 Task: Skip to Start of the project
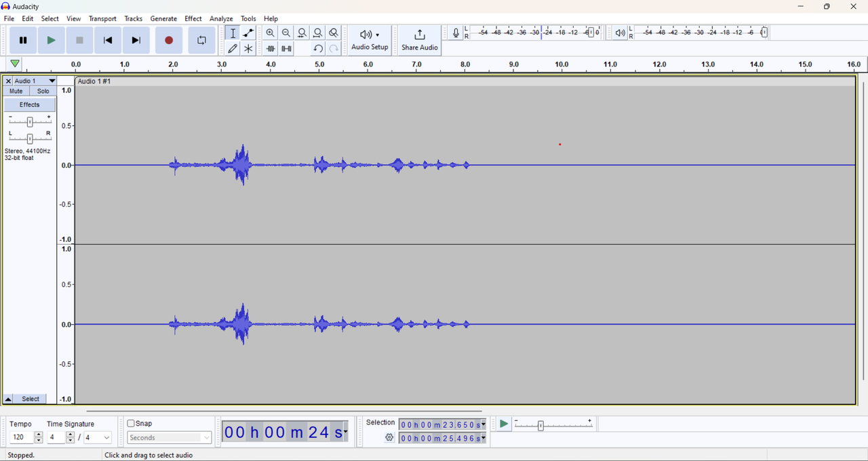(108, 41)
